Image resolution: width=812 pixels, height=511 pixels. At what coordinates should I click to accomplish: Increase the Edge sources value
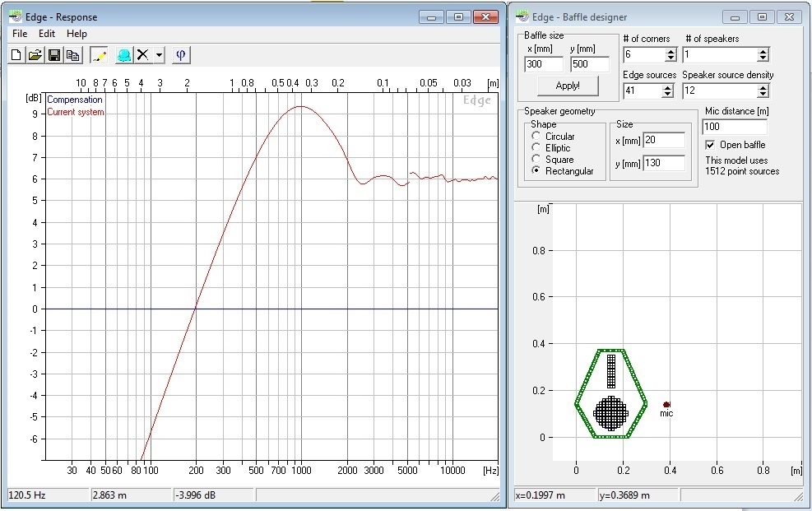(667, 87)
